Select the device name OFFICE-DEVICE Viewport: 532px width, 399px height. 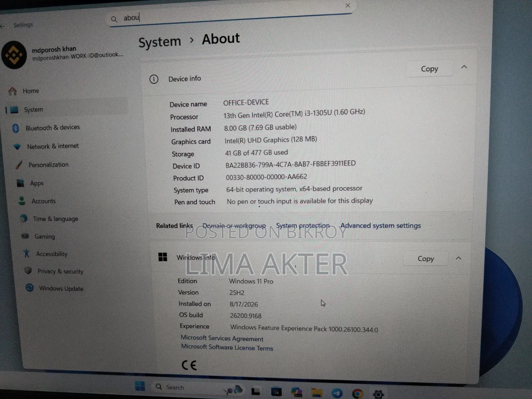tap(246, 102)
